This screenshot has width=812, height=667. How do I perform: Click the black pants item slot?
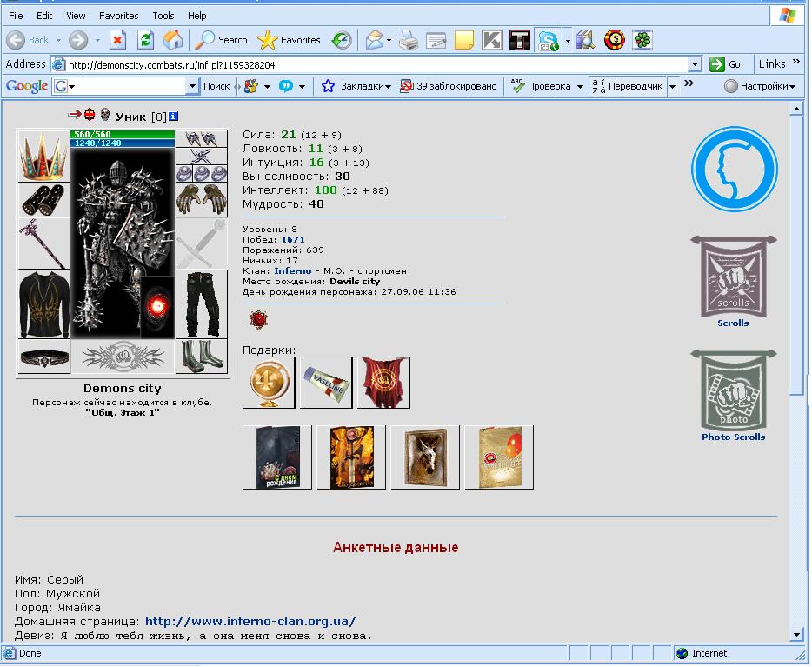pyautogui.click(x=202, y=304)
